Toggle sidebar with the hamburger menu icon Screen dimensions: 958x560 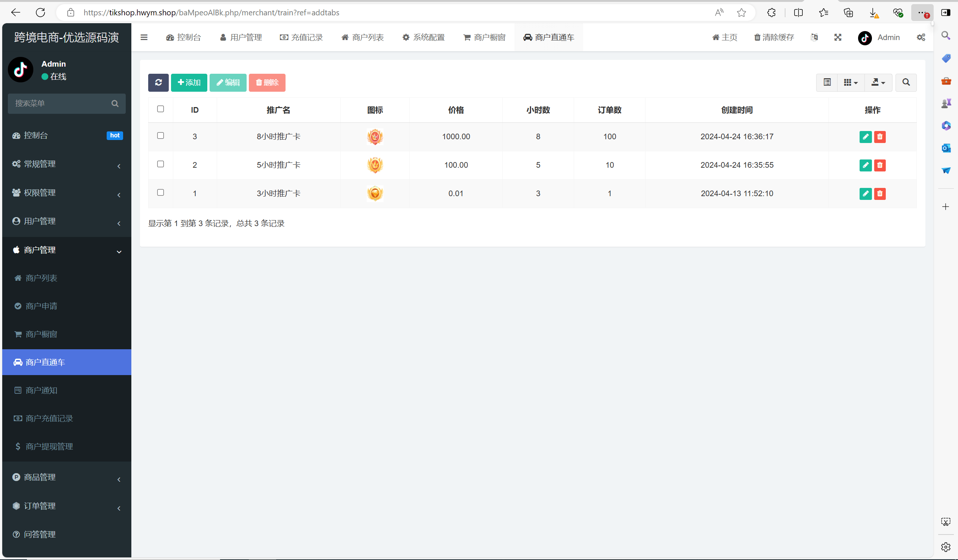point(144,37)
